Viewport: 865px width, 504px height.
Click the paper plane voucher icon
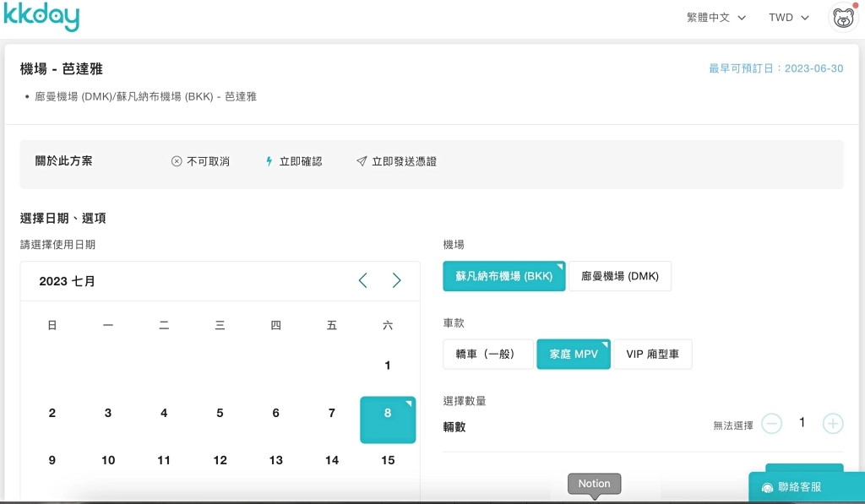coord(362,161)
